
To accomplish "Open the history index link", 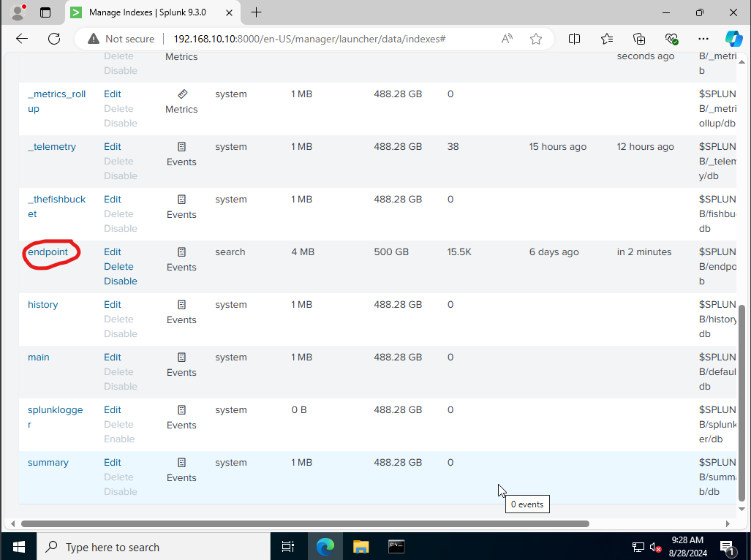I will tap(42, 304).
